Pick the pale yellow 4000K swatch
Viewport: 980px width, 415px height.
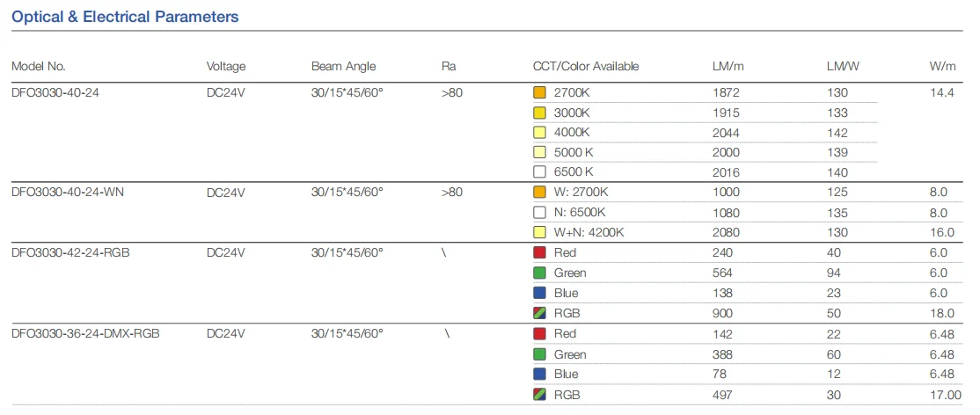coord(540,133)
